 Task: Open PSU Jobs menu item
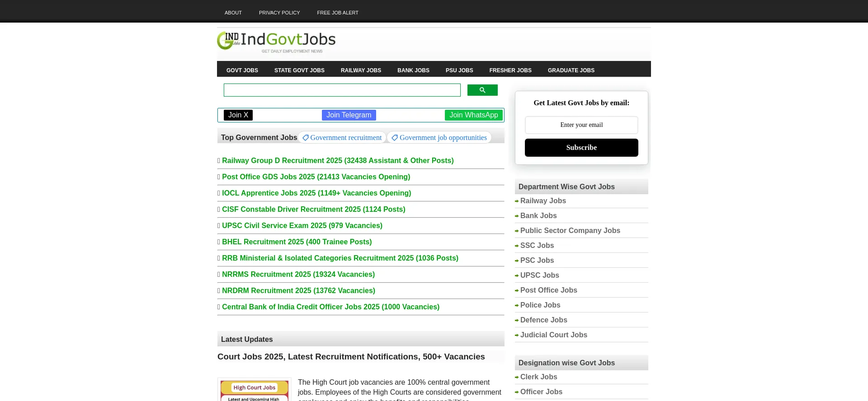click(459, 70)
